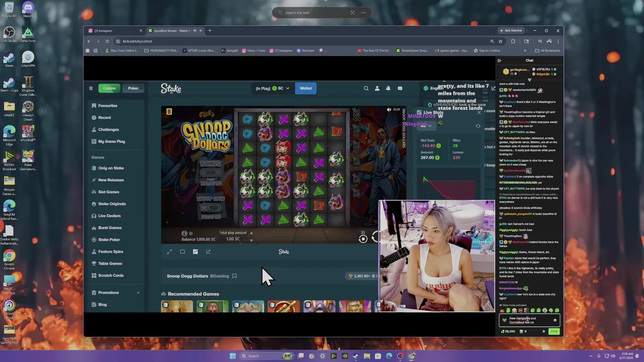Mute the slot game sound
The image size is (644, 362).
click(x=389, y=109)
